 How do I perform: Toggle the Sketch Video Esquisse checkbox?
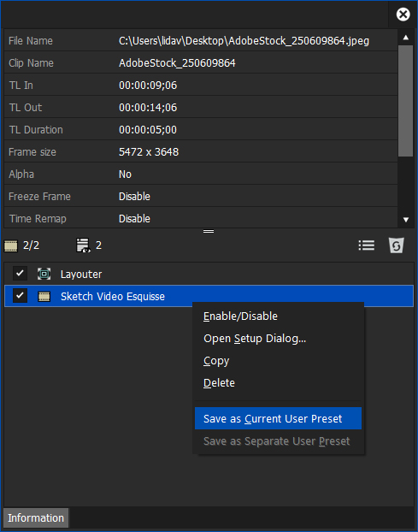point(20,296)
